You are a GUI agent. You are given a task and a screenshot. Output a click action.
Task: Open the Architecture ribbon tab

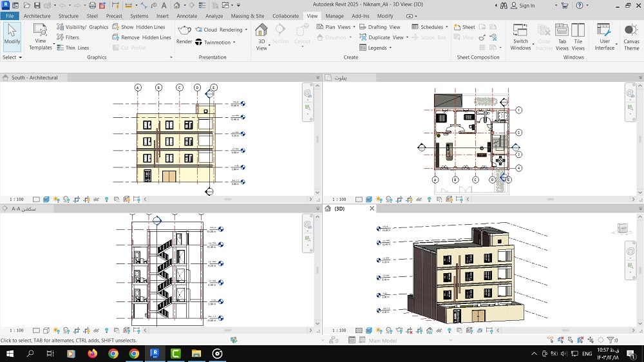(x=37, y=16)
